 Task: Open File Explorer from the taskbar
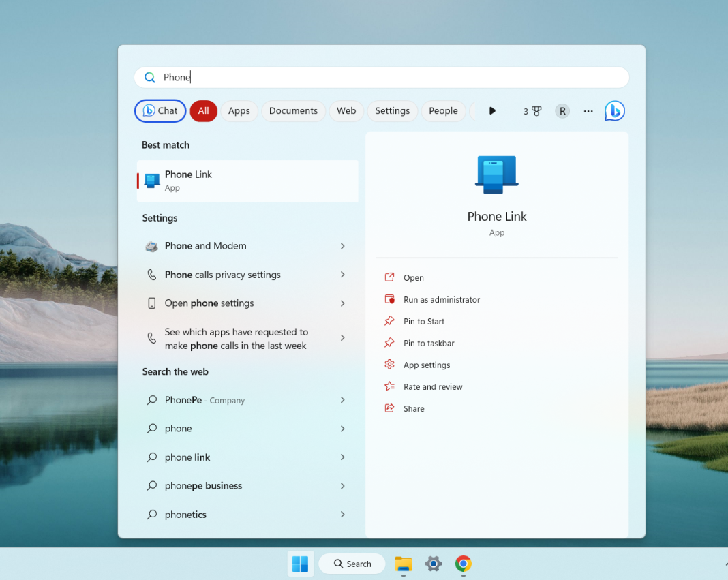[x=403, y=564]
